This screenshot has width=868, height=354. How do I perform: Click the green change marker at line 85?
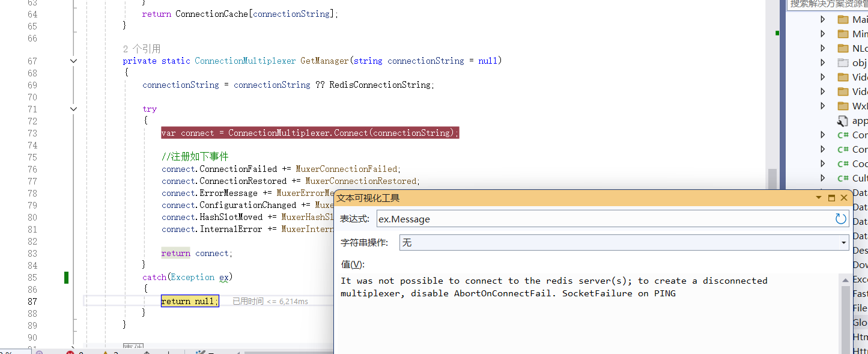click(x=66, y=277)
